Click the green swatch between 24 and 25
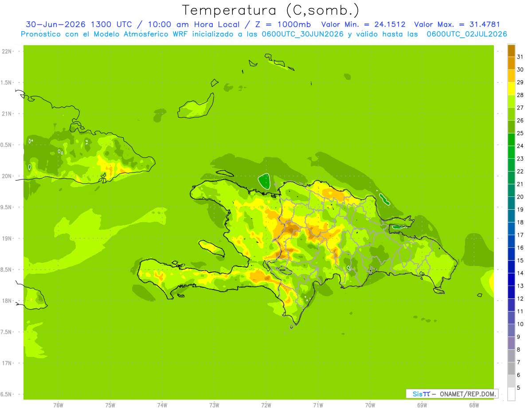Viewport: 532px width, 411px height. [x=511, y=139]
